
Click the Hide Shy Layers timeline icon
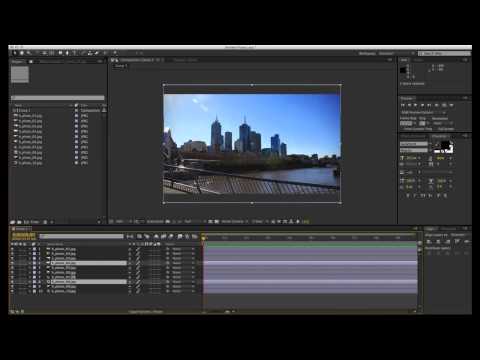156,236
